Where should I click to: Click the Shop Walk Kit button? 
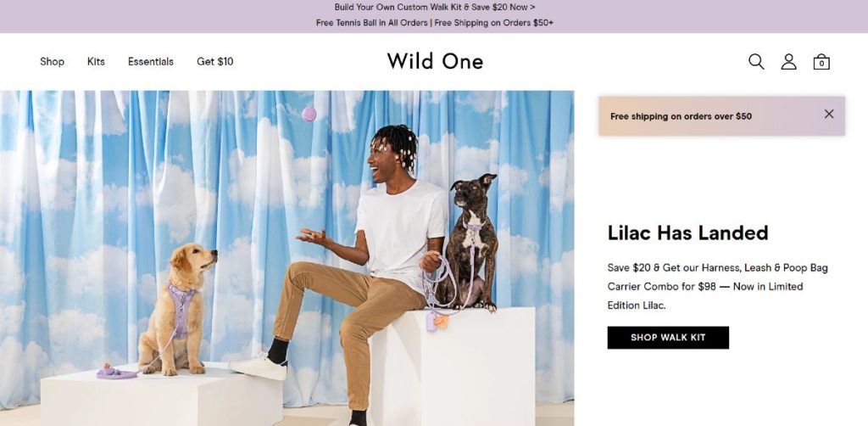[668, 338]
